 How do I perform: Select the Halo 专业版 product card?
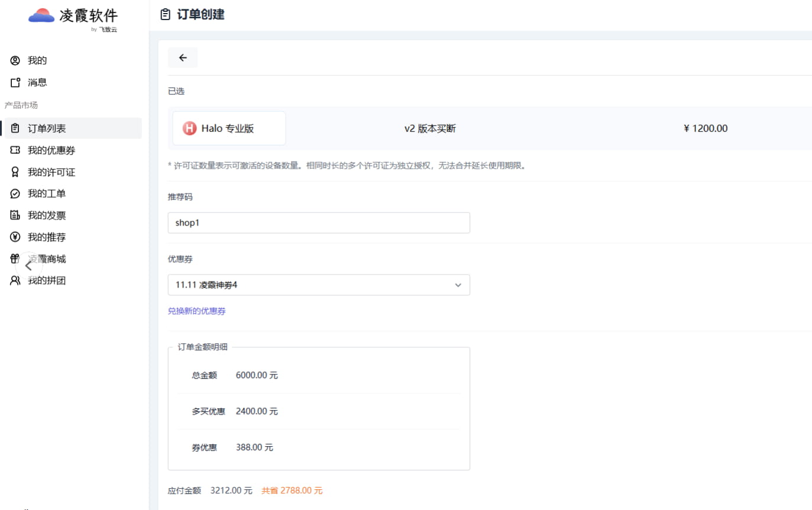tap(229, 128)
